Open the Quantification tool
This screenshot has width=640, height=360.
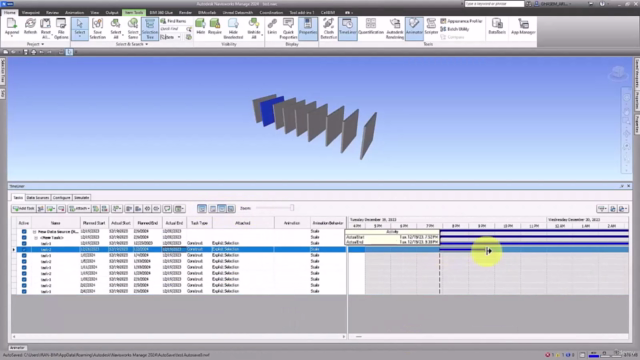pyautogui.click(x=371, y=27)
